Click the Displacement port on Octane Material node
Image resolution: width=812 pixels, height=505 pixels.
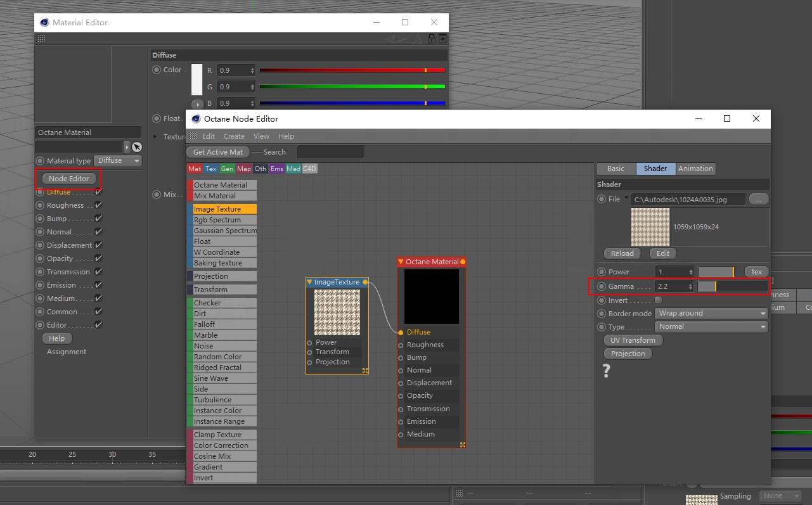coord(401,383)
